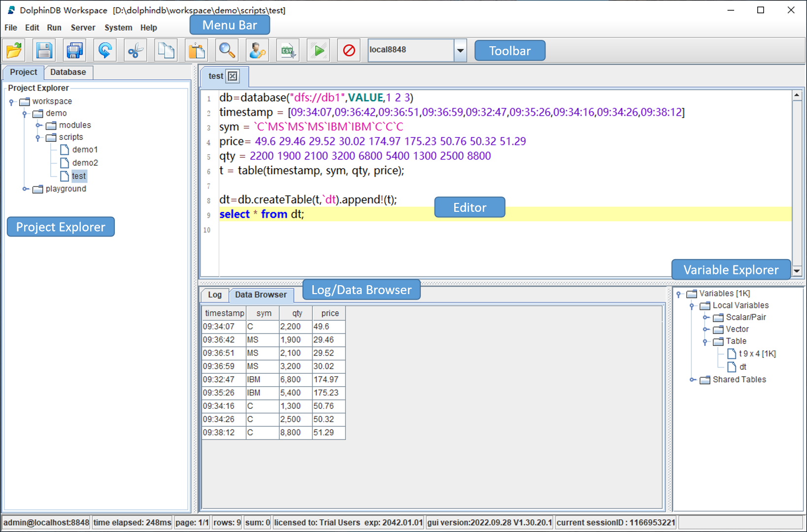Click the editor scrollbar down arrow
The height and width of the screenshot is (532, 807).
797,270
